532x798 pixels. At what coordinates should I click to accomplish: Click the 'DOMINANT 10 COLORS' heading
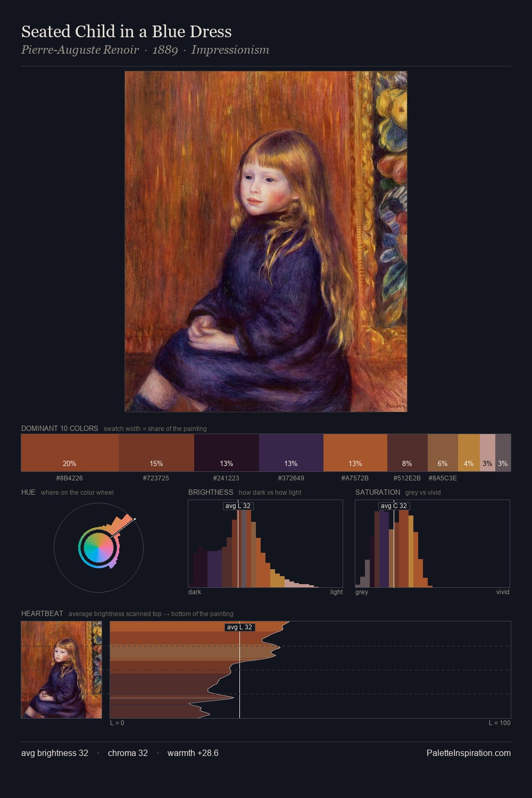(x=60, y=428)
